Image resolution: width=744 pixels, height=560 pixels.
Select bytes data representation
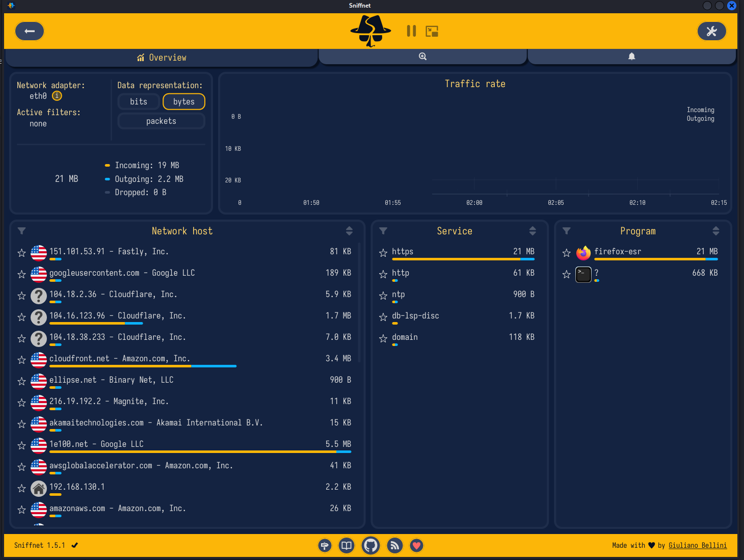(x=184, y=102)
